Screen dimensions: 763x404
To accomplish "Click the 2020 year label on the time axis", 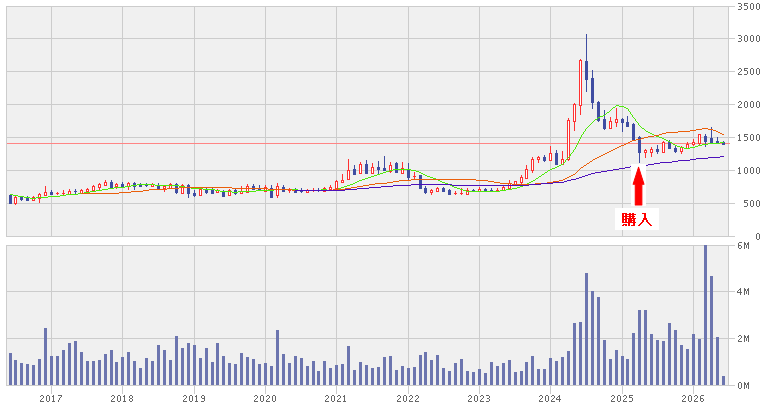I will pyautogui.click(x=265, y=399).
